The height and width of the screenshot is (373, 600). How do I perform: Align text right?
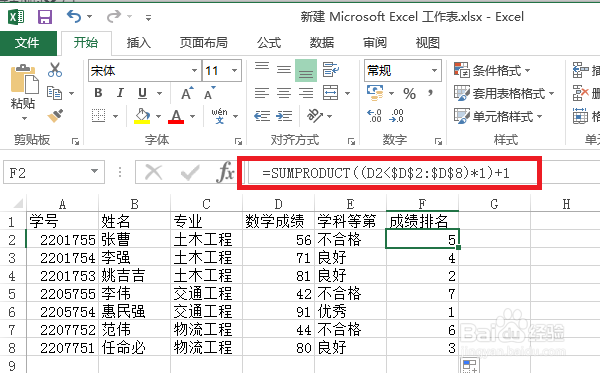click(306, 93)
